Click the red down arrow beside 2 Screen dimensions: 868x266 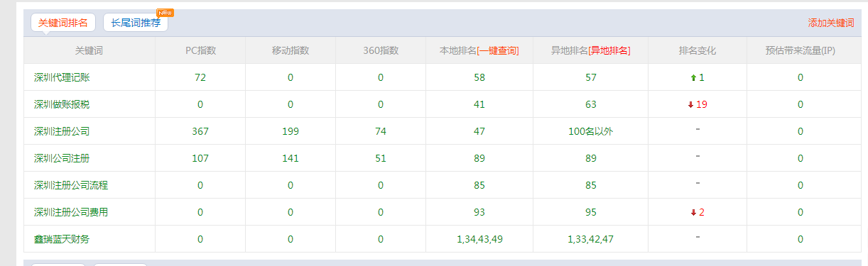click(x=693, y=212)
